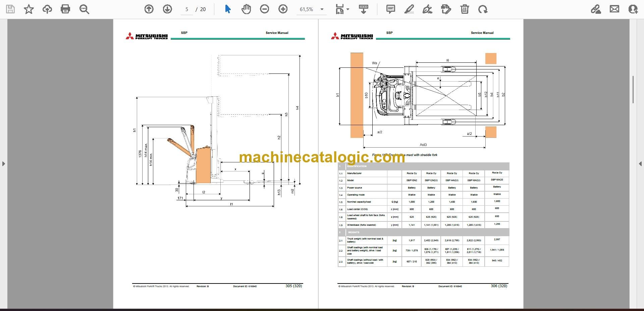Screen dimensions: 644x311
Task: Send the file by email
Action: tap(614, 9)
